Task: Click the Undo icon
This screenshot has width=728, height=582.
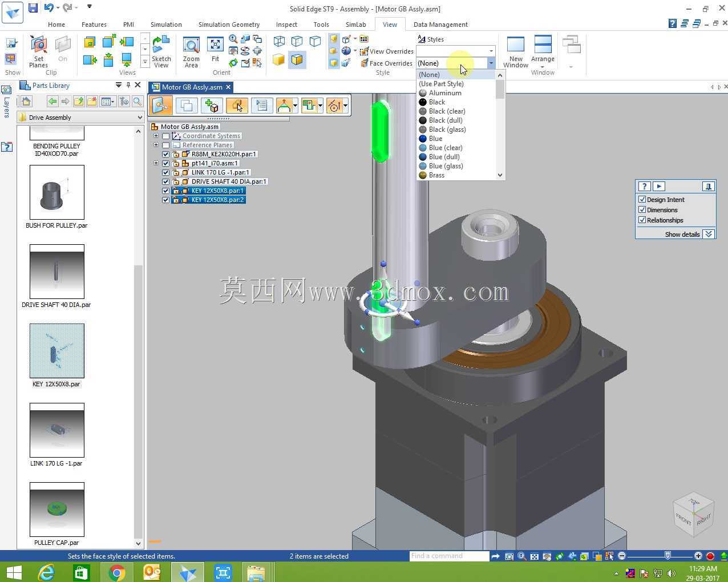Action: 49,7
